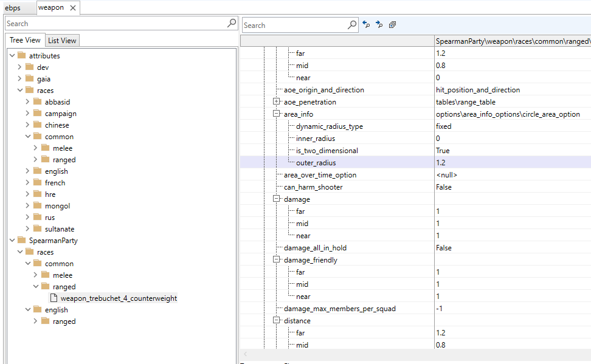Click the is_two_dimensional value True

click(x=443, y=150)
